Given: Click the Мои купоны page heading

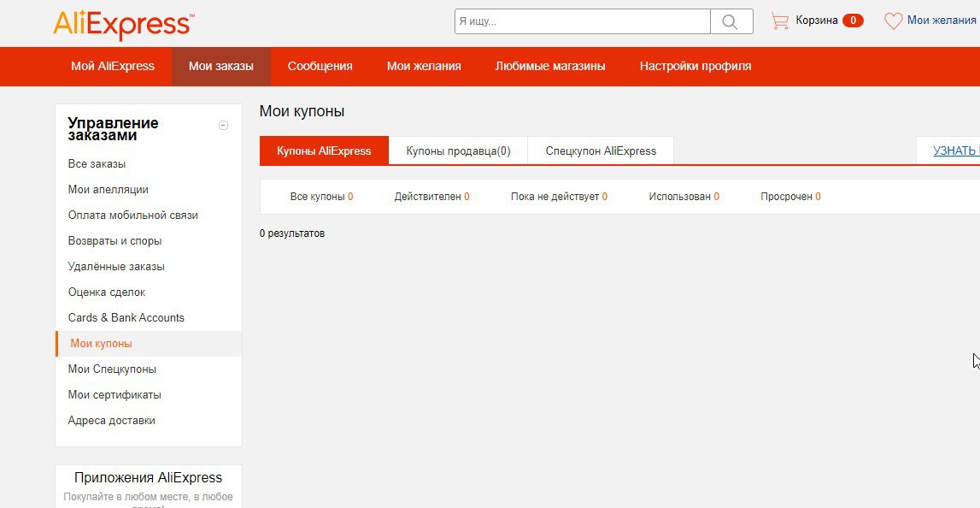Looking at the screenshot, I should 302,111.
